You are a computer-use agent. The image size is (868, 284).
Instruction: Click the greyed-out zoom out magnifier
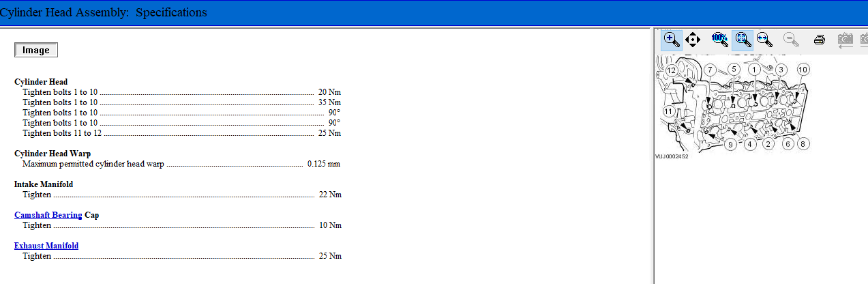[792, 40]
